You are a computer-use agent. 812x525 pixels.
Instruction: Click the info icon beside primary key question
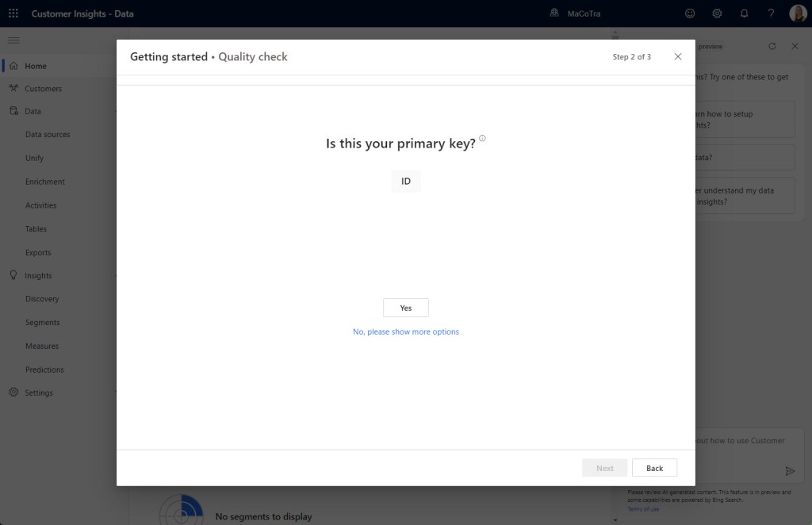click(x=482, y=139)
